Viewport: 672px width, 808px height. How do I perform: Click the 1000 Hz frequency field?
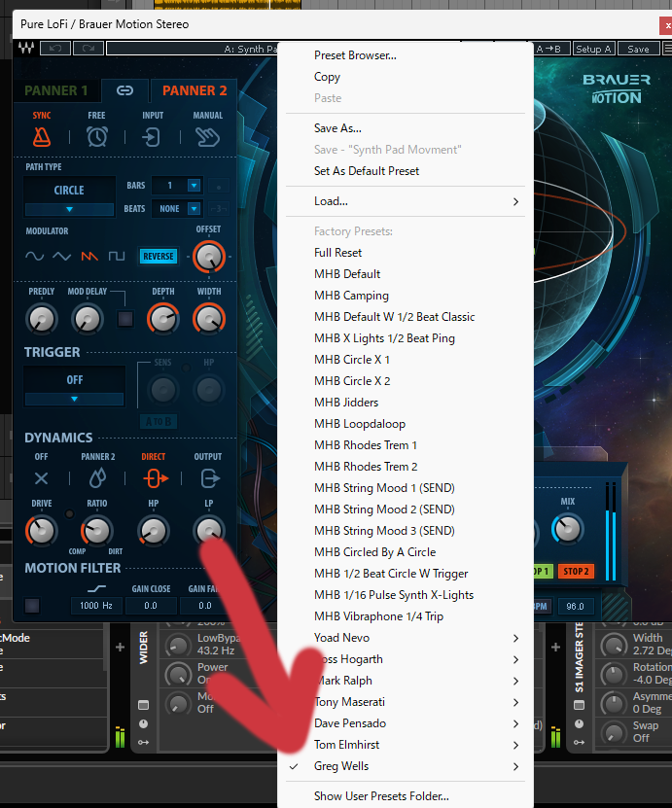point(96,606)
